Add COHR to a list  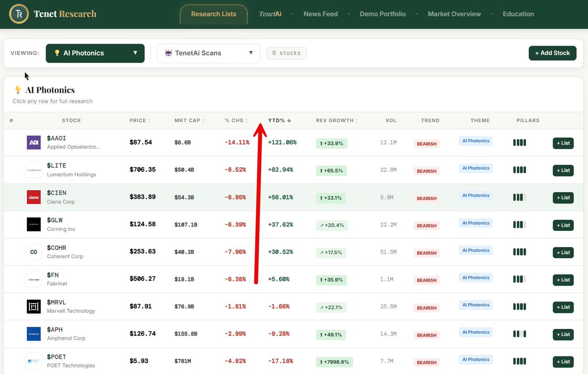[x=563, y=252]
